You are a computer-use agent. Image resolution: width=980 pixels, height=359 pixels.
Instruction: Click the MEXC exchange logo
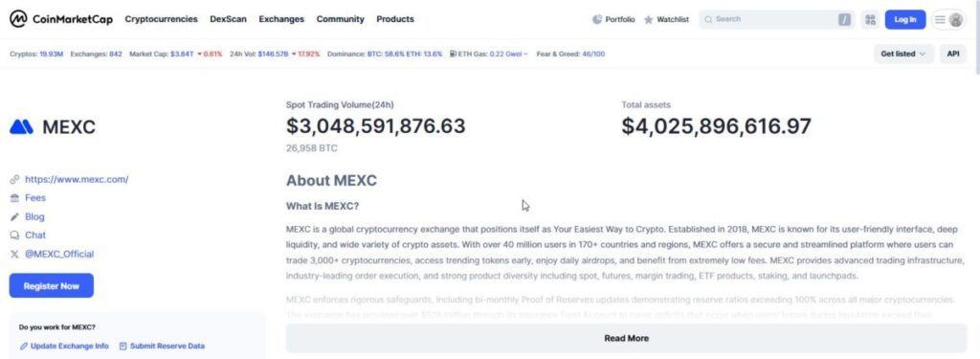(21, 127)
